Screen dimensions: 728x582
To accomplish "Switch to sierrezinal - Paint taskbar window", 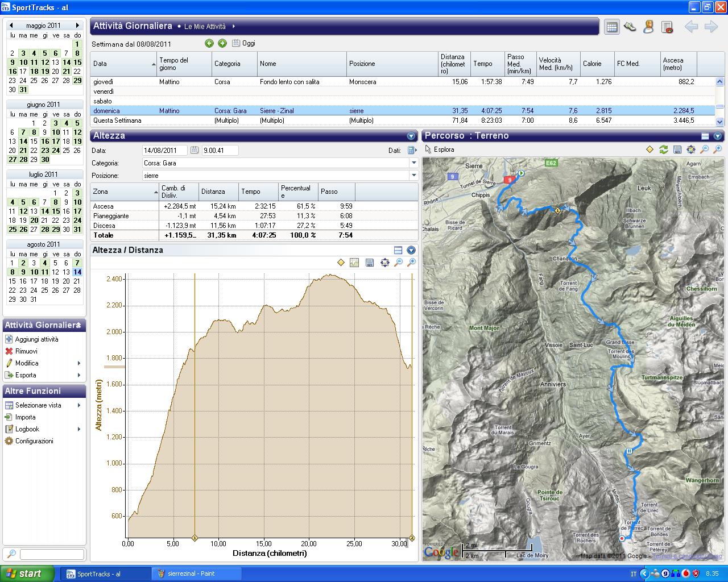I will pos(197,573).
